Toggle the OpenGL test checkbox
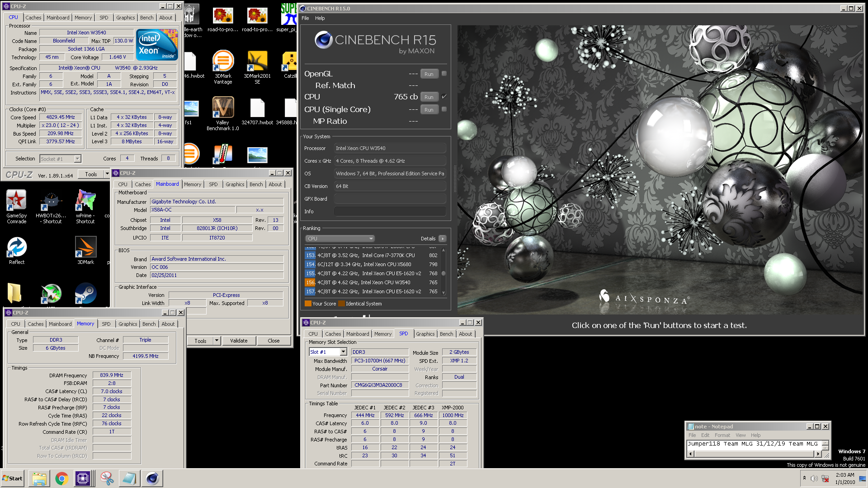 [444, 73]
